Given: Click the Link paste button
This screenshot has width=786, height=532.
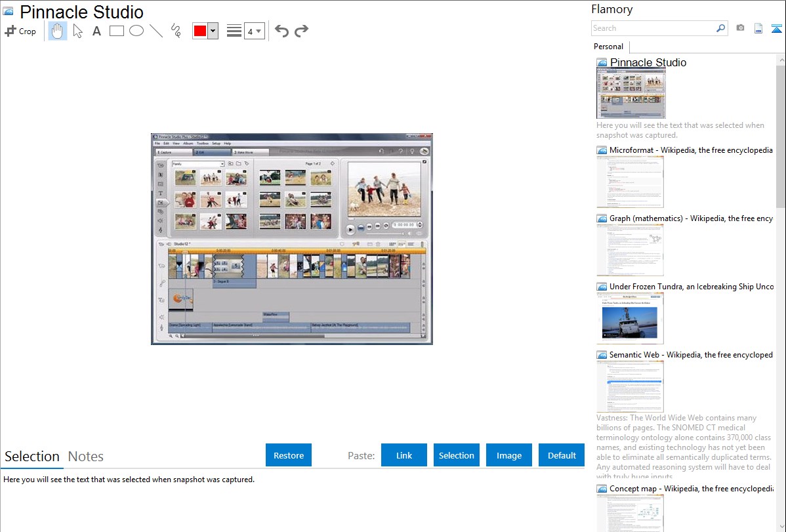Looking at the screenshot, I should click(x=404, y=455).
